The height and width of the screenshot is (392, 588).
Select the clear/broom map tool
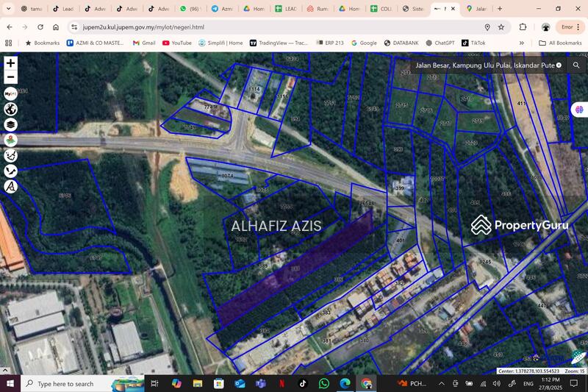pyautogui.click(x=10, y=155)
